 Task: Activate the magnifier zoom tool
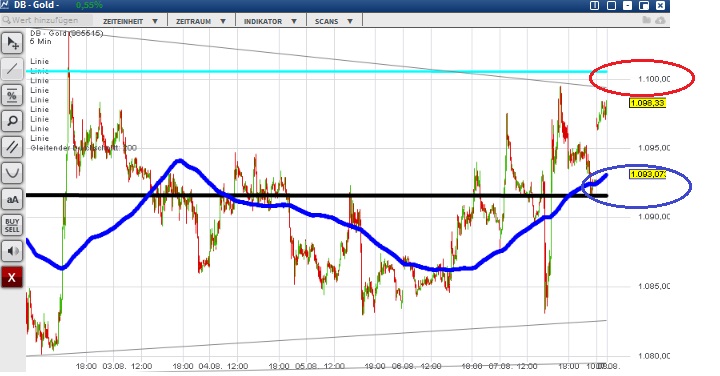click(x=12, y=121)
